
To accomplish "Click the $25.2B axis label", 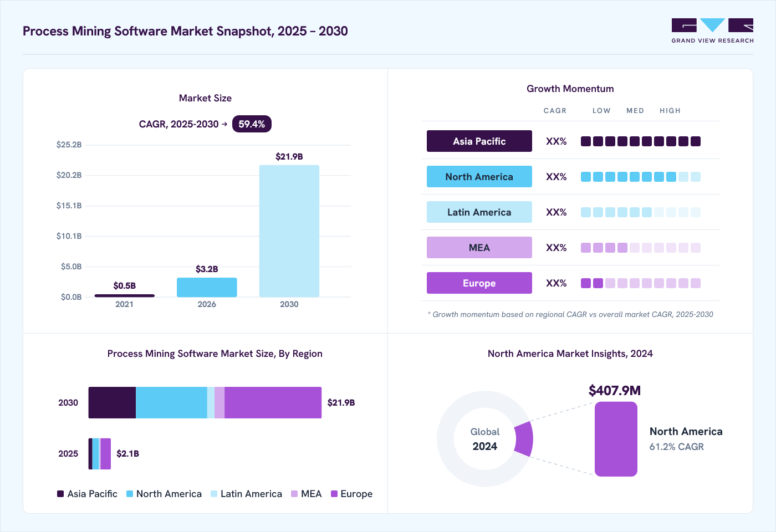I will (69, 145).
